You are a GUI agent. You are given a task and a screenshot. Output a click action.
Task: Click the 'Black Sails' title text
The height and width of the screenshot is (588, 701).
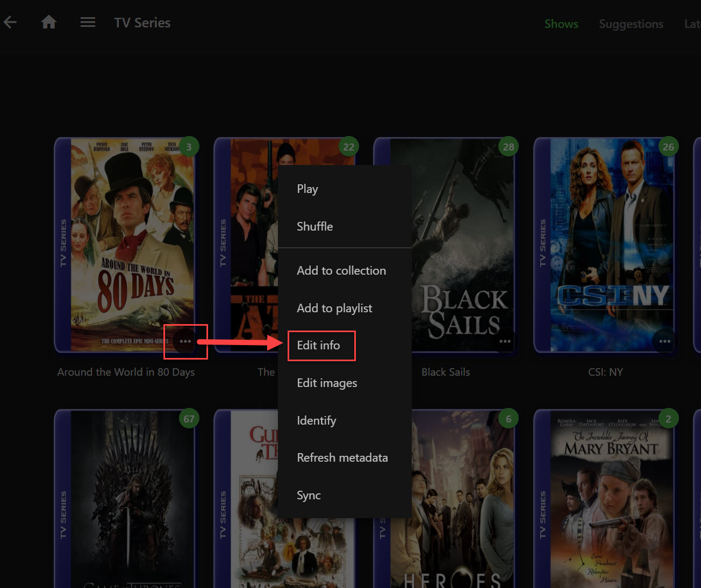[446, 372]
